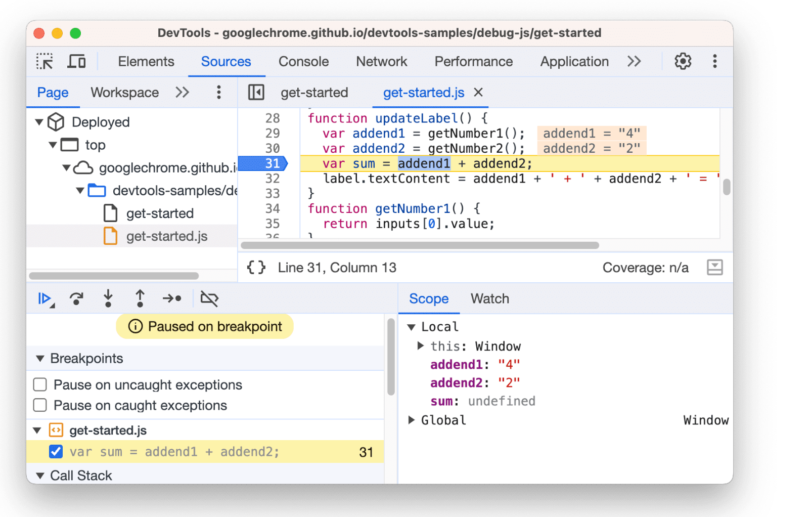Enable Pause on caught exceptions

click(x=40, y=405)
